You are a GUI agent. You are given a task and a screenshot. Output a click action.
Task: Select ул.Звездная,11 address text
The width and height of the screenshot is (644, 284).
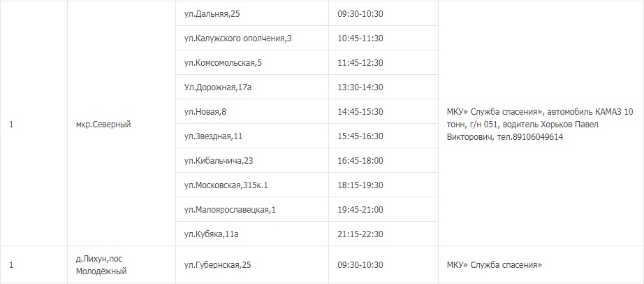tap(213, 136)
